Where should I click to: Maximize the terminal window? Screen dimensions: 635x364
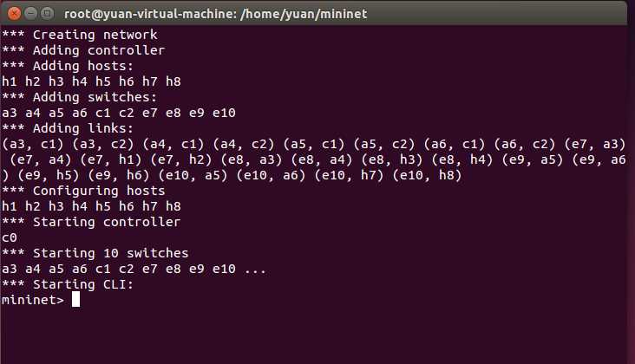(47, 14)
